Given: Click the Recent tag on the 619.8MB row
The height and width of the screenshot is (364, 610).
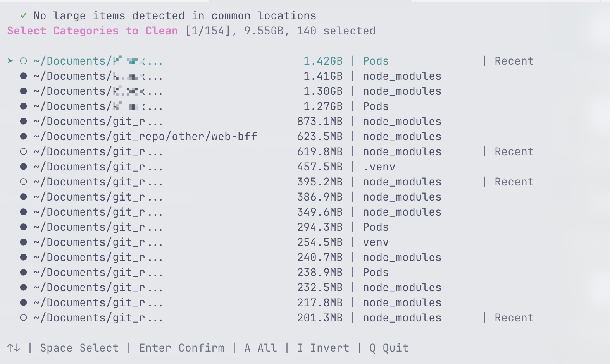Looking at the screenshot, I should [514, 151].
